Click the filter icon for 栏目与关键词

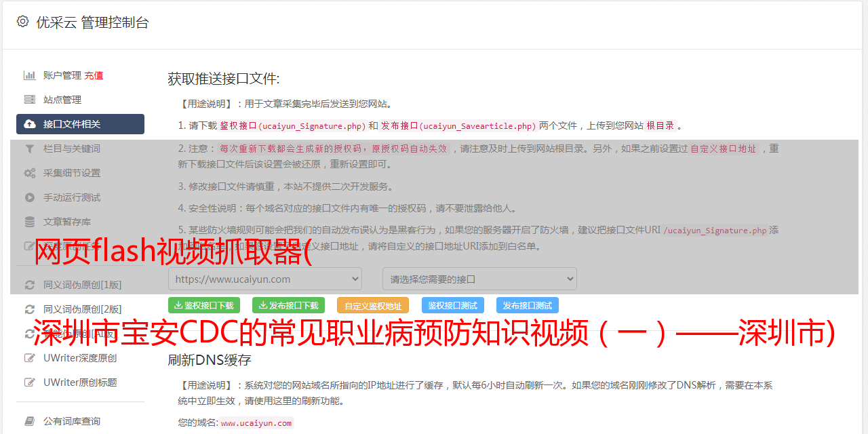point(30,149)
